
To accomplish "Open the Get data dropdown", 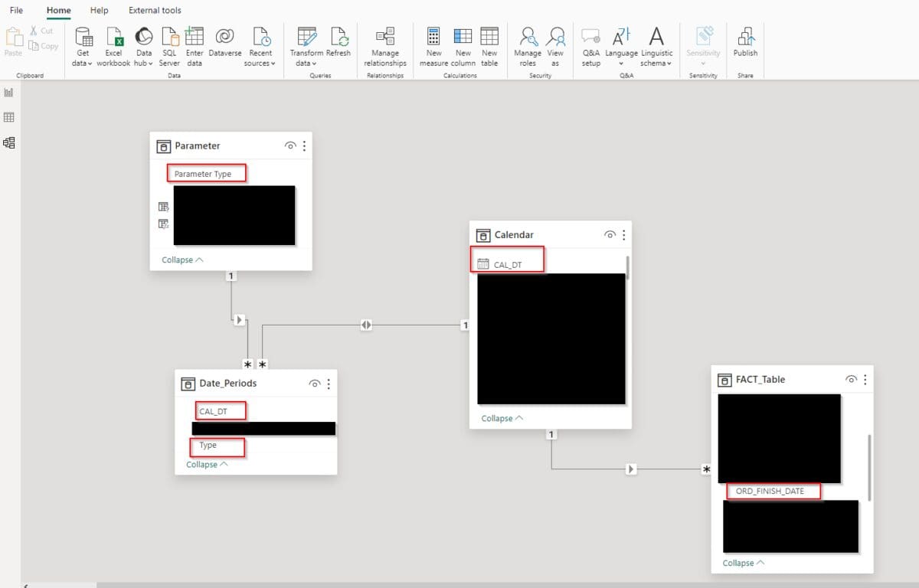I will (81, 44).
